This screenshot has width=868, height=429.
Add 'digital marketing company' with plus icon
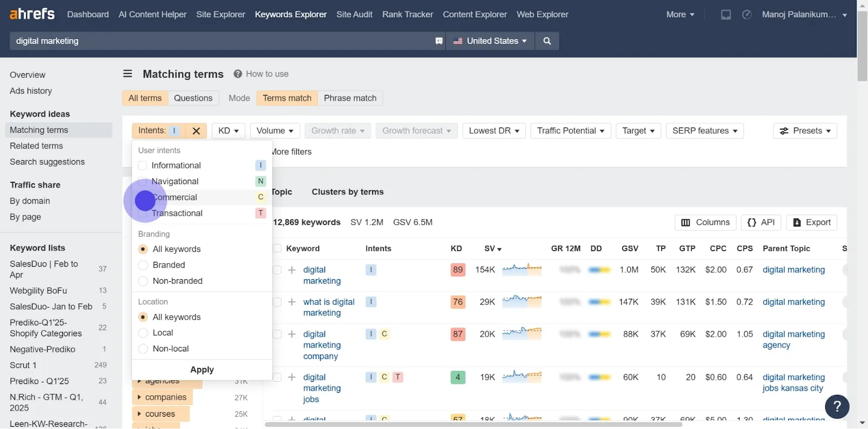[x=292, y=334]
